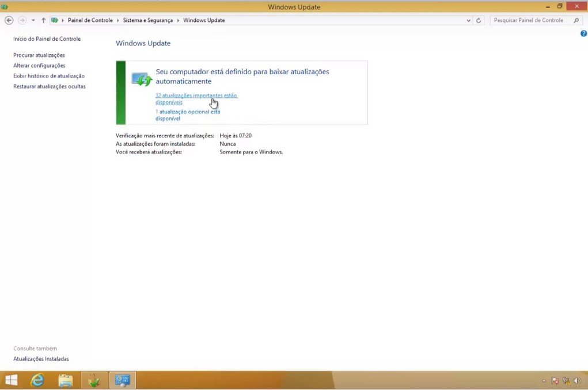Click 'Somente para o Windows.' text
The height and width of the screenshot is (390, 588).
click(x=251, y=152)
